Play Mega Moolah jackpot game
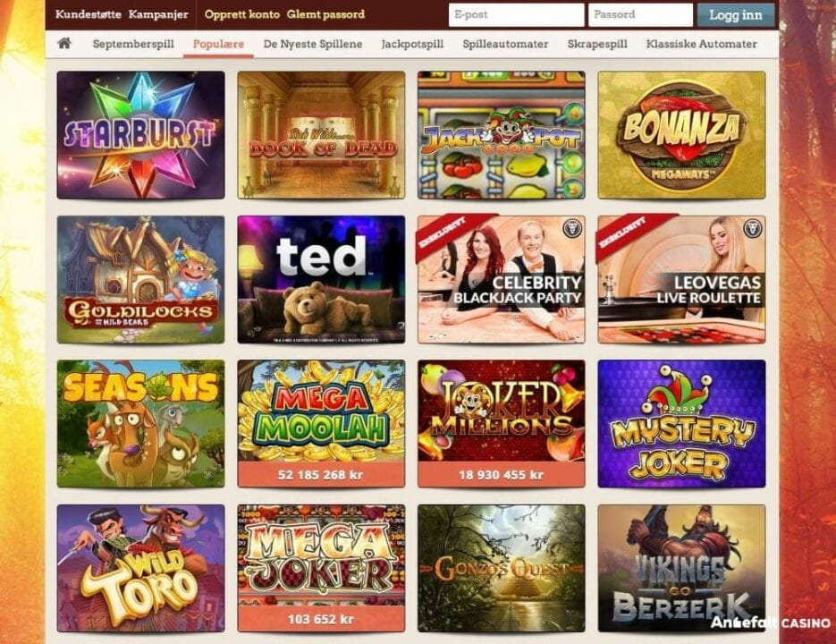 tap(321, 424)
